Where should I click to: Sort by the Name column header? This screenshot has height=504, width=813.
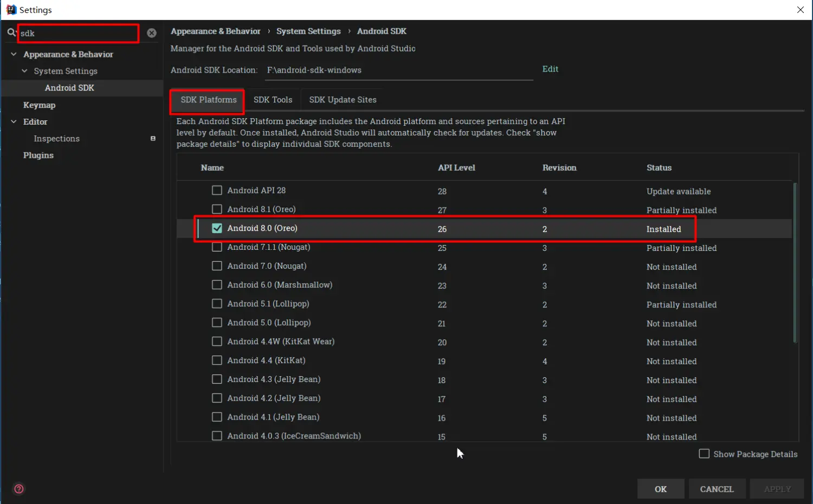point(212,168)
